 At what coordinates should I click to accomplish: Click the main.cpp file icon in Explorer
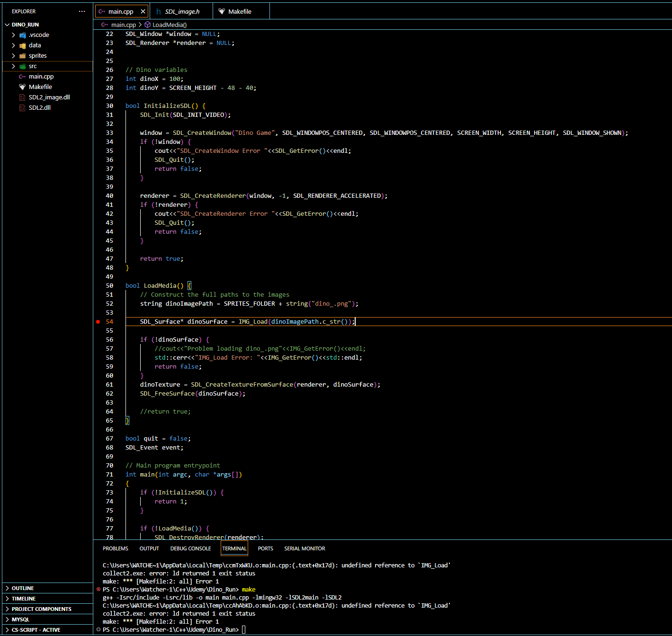(22, 77)
